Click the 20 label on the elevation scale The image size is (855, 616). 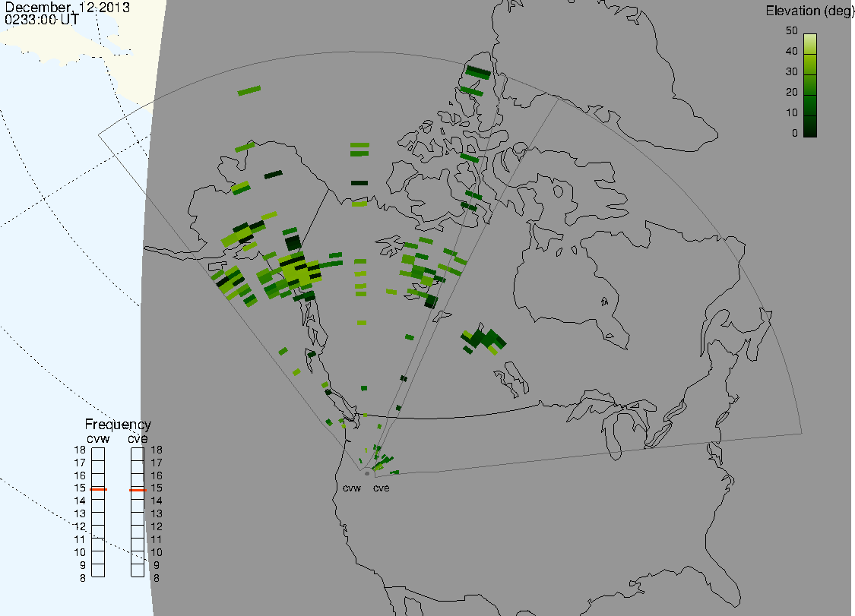click(792, 92)
